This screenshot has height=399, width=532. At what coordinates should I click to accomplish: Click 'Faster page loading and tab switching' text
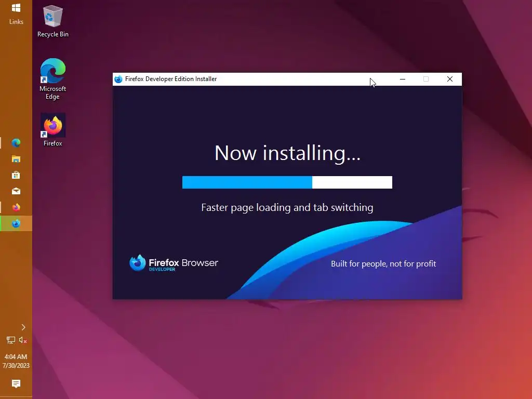click(x=287, y=208)
